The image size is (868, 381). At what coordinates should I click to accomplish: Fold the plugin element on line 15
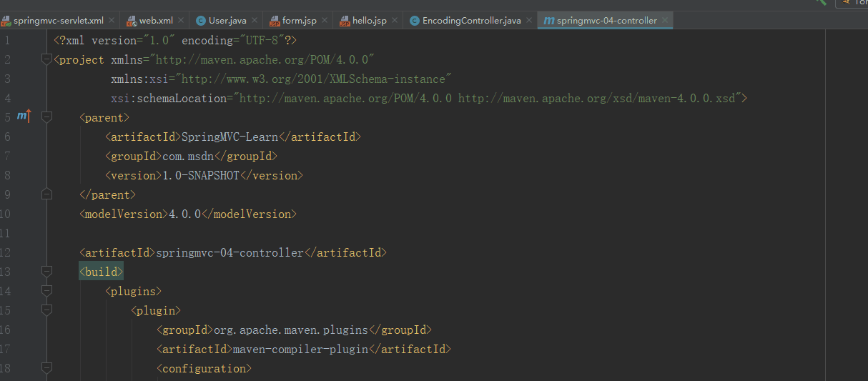[x=47, y=310]
